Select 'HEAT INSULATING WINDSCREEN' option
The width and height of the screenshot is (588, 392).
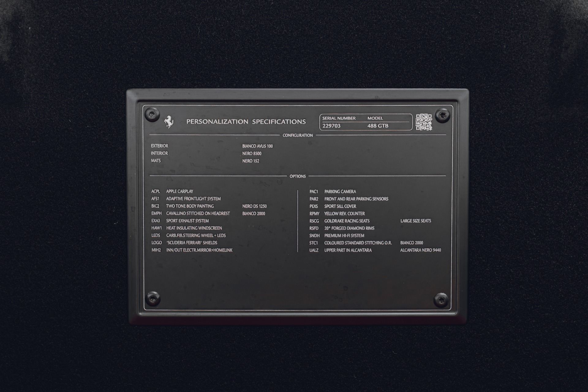[194, 228]
